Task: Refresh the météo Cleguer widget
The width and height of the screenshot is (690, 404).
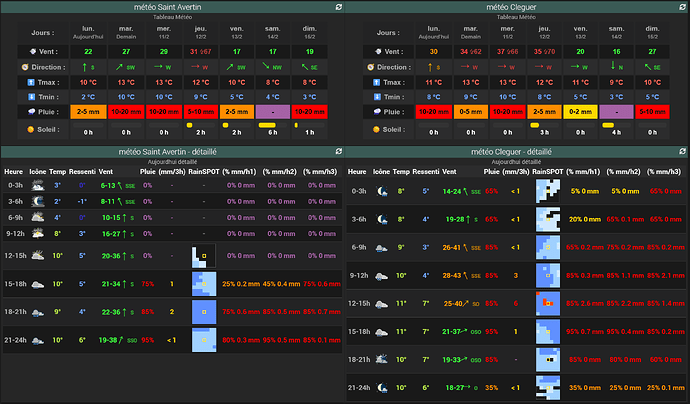Action: [x=682, y=7]
